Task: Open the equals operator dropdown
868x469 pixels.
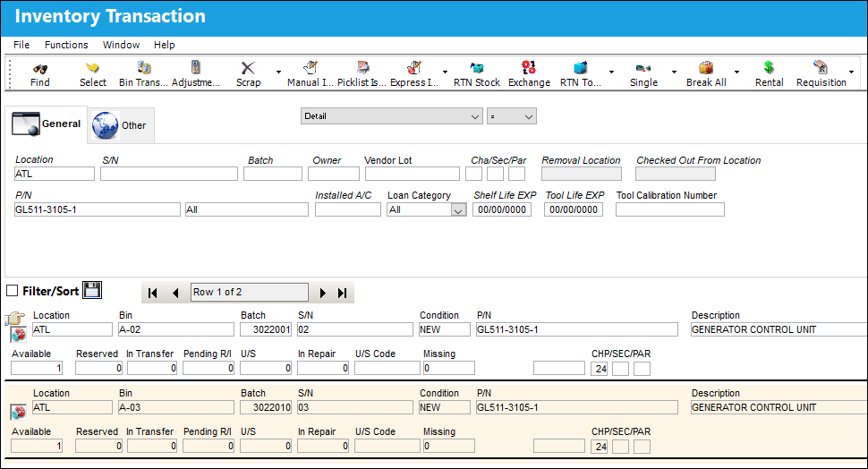Action: coord(512,116)
